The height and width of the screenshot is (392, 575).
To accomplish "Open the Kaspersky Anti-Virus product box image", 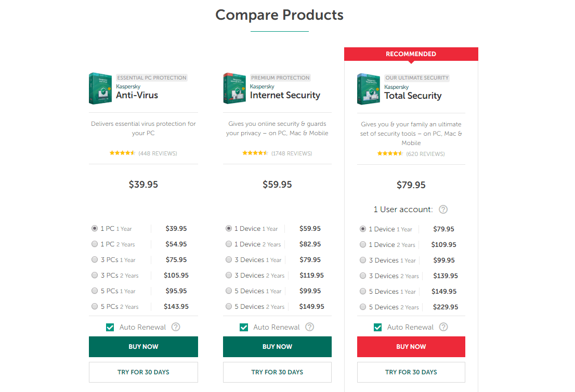I will [100, 88].
